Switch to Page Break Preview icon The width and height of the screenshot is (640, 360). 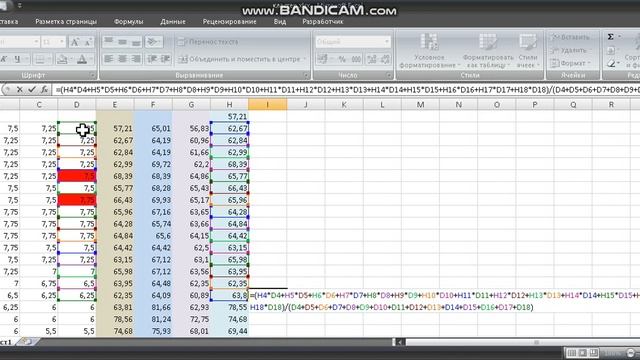click(593, 353)
